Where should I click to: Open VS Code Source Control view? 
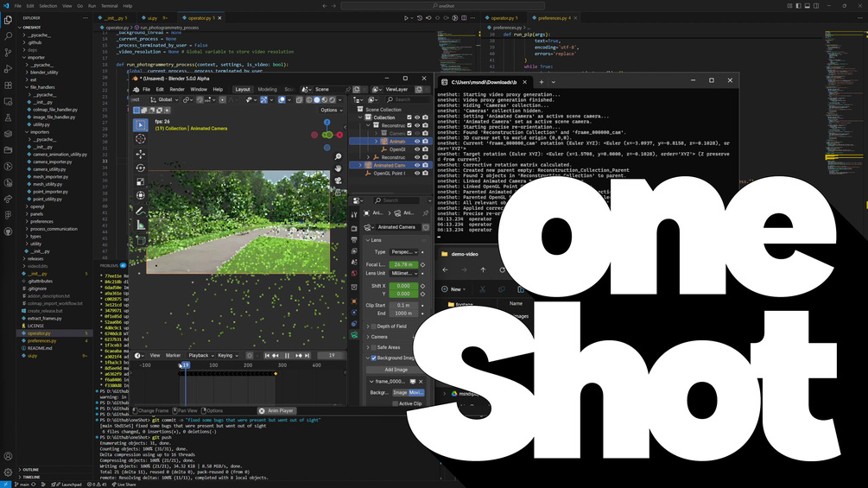(8, 53)
